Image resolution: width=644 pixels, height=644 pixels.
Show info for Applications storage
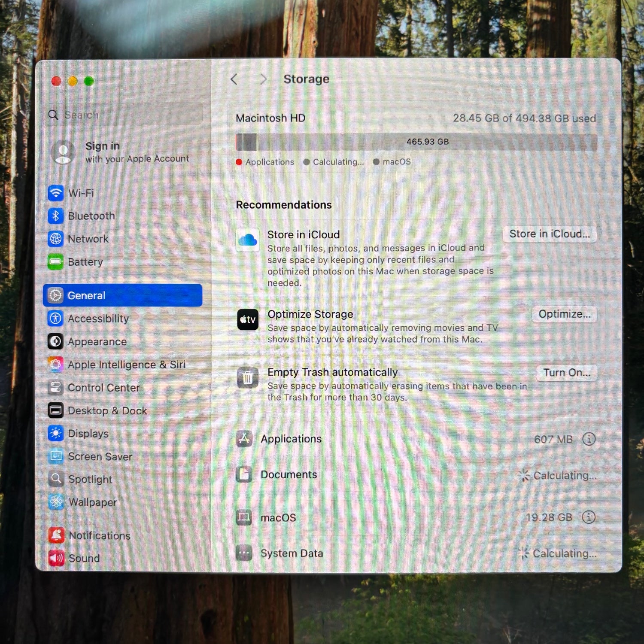(x=589, y=439)
